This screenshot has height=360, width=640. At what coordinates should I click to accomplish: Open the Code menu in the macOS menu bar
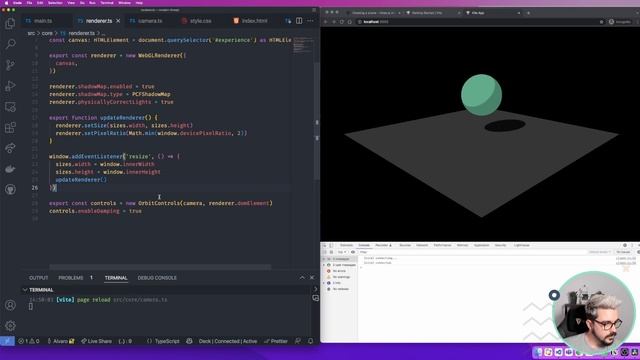point(17,3)
